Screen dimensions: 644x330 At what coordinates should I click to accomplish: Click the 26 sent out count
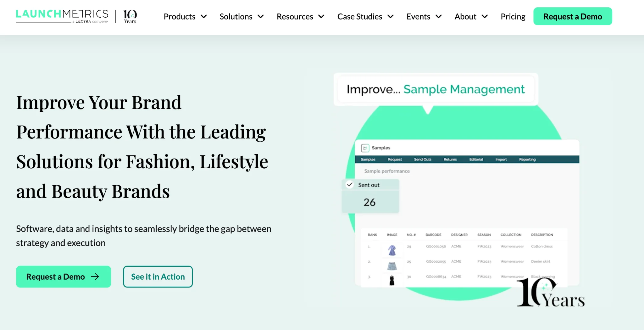(x=369, y=202)
